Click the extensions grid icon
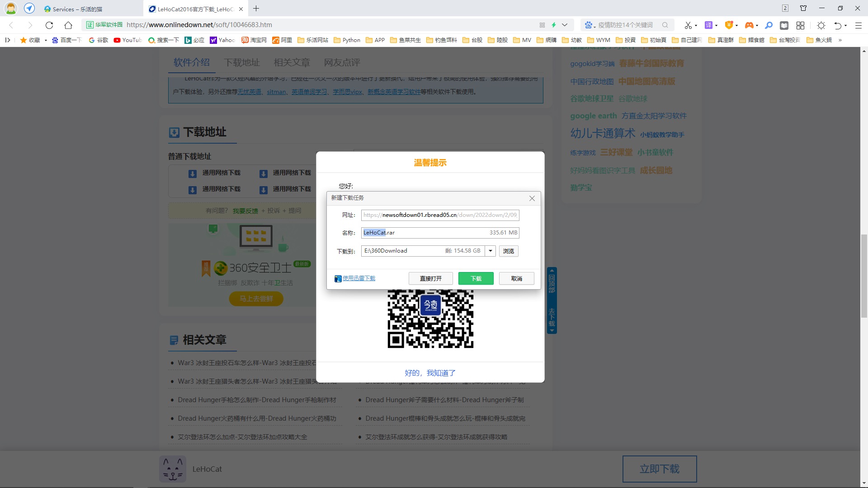Viewport: 868px width, 488px height. pos(800,25)
